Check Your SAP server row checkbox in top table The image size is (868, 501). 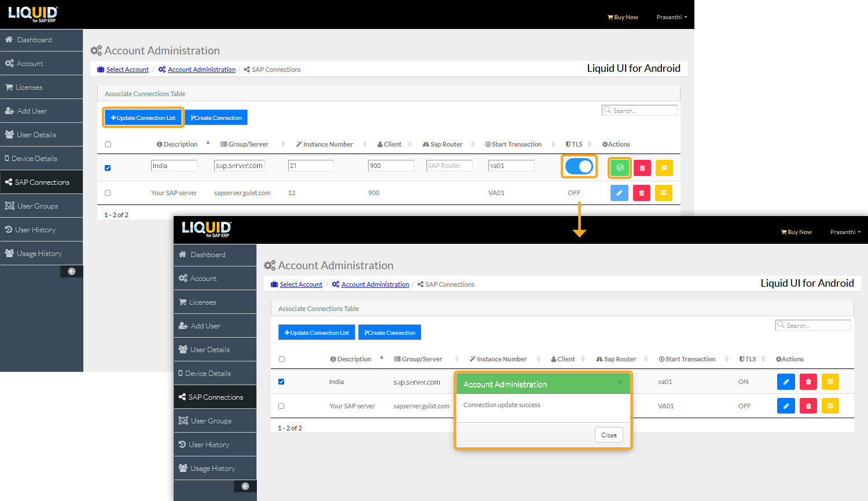(x=108, y=193)
